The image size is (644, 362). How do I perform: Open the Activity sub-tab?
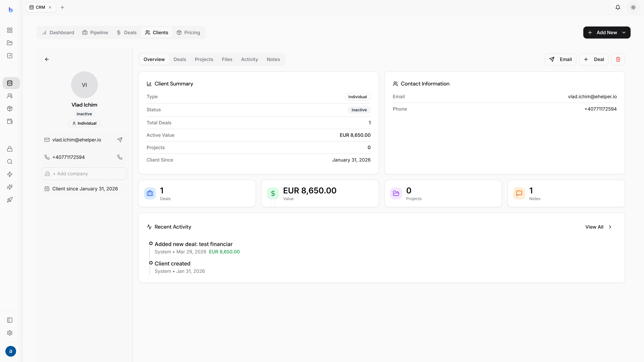[x=250, y=59]
